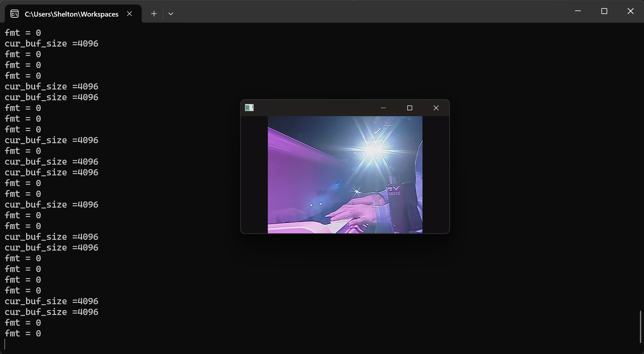Close the terminal window

pyautogui.click(x=630, y=11)
